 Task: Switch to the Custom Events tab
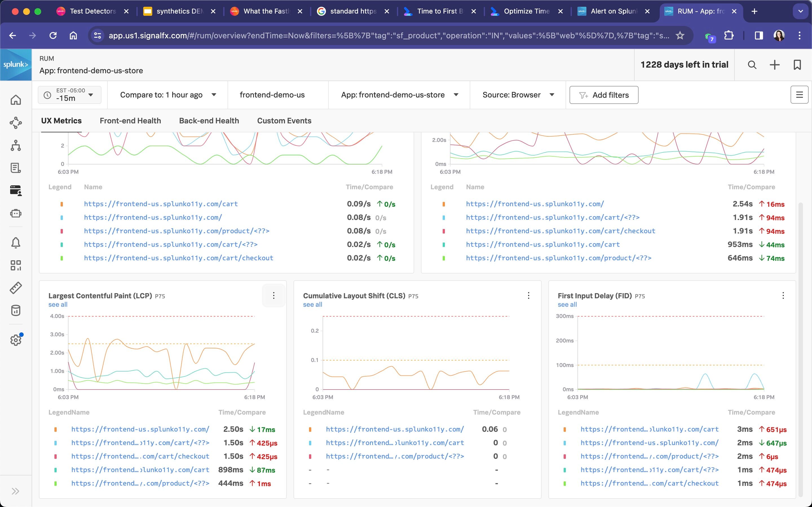click(x=284, y=121)
